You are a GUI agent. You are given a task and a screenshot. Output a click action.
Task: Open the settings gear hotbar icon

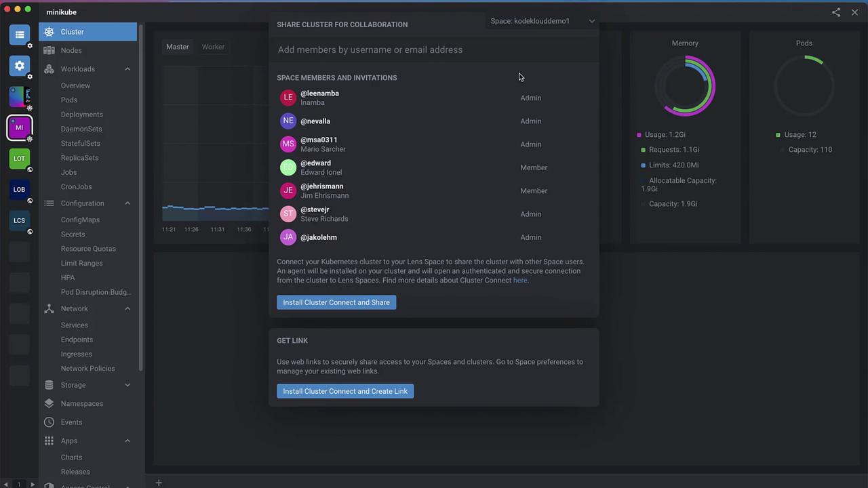(x=19, y=66)
